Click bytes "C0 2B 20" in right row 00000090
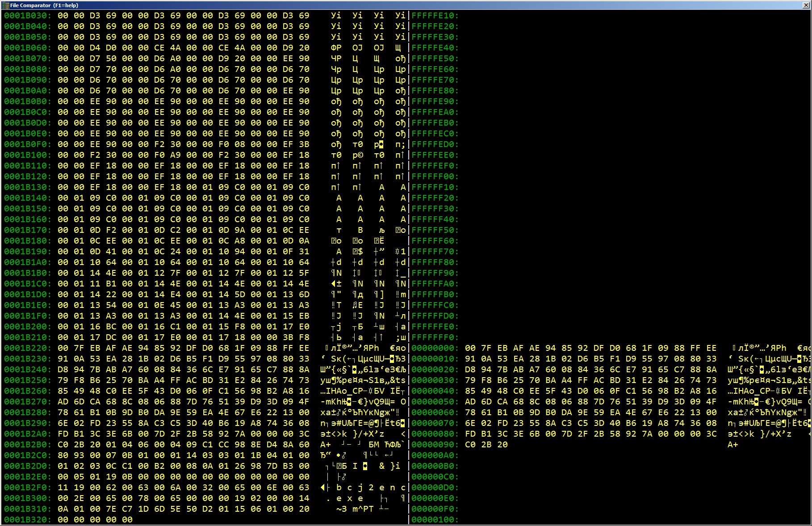 coord(486,445)
